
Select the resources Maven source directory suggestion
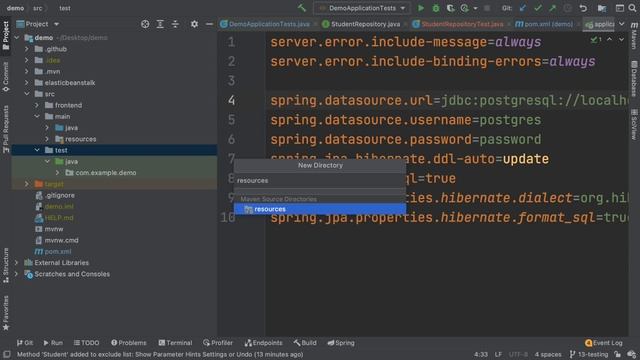[x=320, y=209]
